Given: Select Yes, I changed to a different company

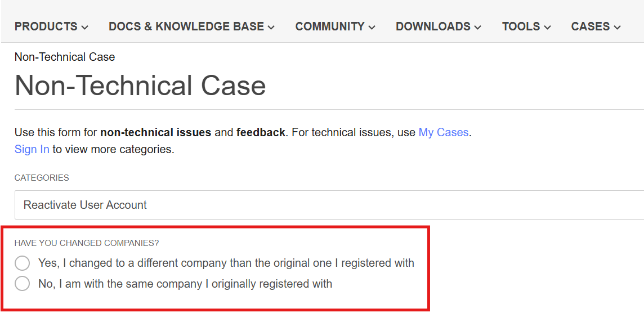Looking at the screenshot, I should (x=22, y=263).
